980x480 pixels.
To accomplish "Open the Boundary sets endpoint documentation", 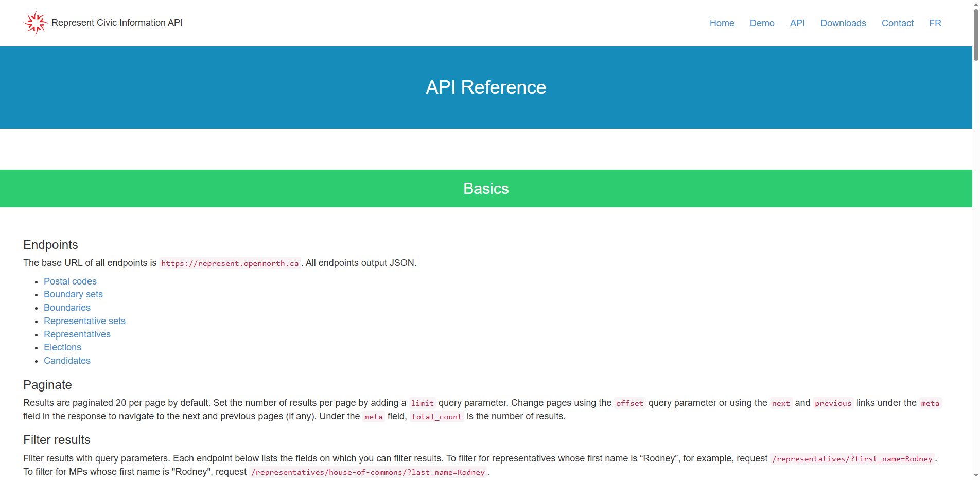I will [x=73, y=294].
